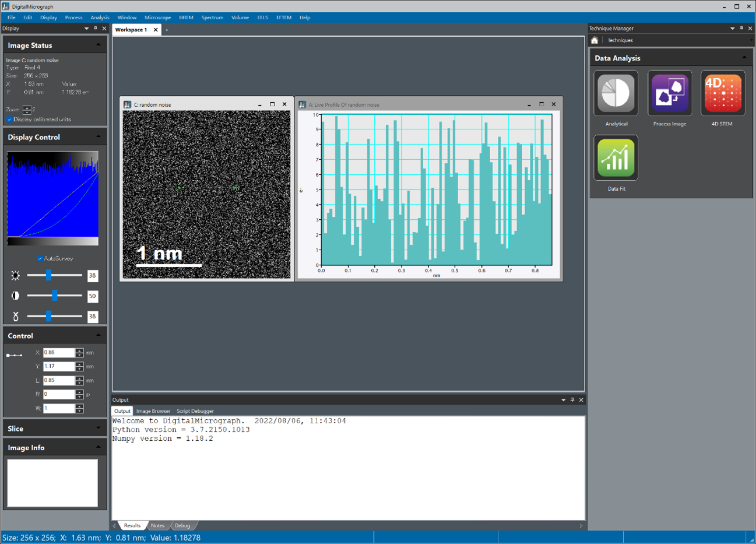Click the R rotation input field

click(59, 394)
